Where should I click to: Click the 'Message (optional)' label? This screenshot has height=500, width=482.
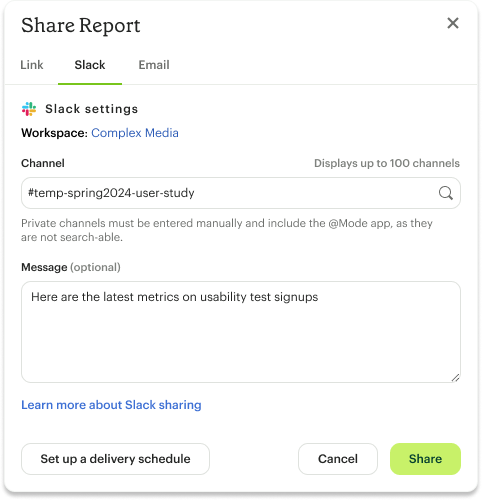point(71,267)
